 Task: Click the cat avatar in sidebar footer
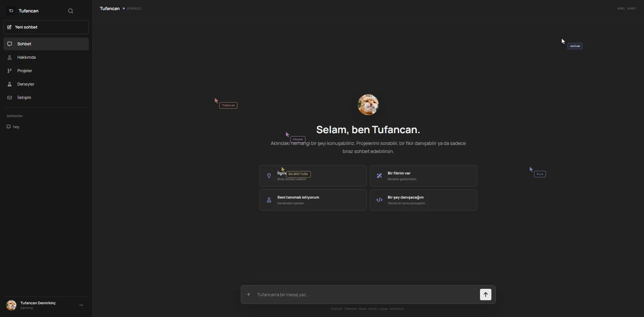click(x=11, y=305)
